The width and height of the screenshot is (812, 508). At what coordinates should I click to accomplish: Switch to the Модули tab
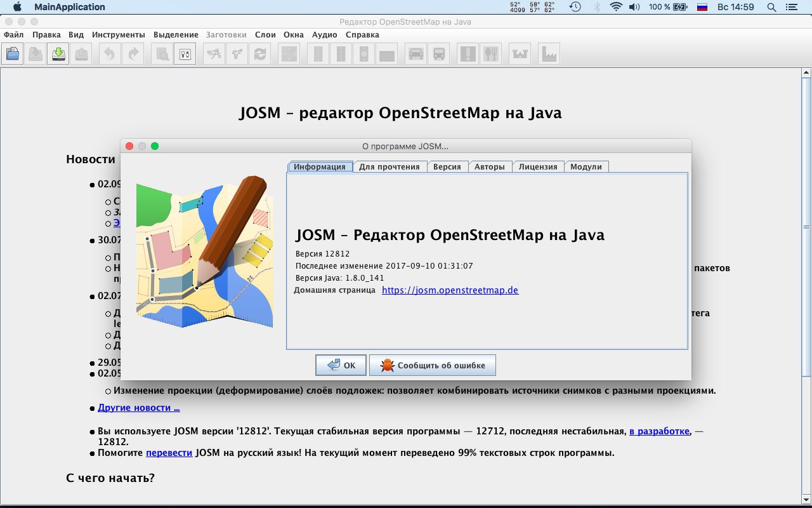[586, 166]
